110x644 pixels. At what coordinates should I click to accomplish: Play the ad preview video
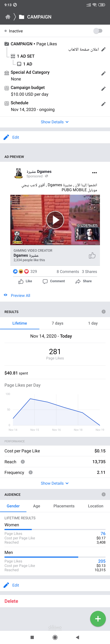(x=55, y=220)
